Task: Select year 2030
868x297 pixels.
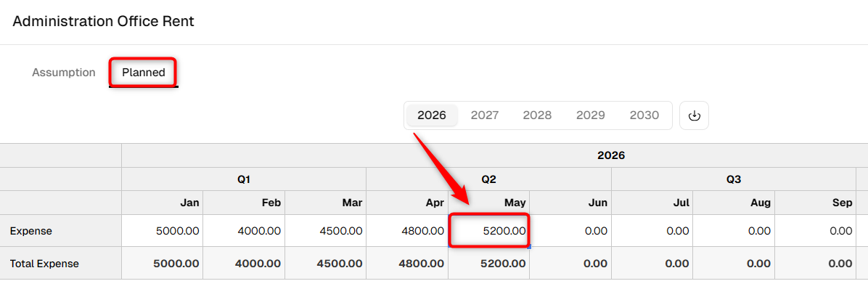Action: (644, 115)
